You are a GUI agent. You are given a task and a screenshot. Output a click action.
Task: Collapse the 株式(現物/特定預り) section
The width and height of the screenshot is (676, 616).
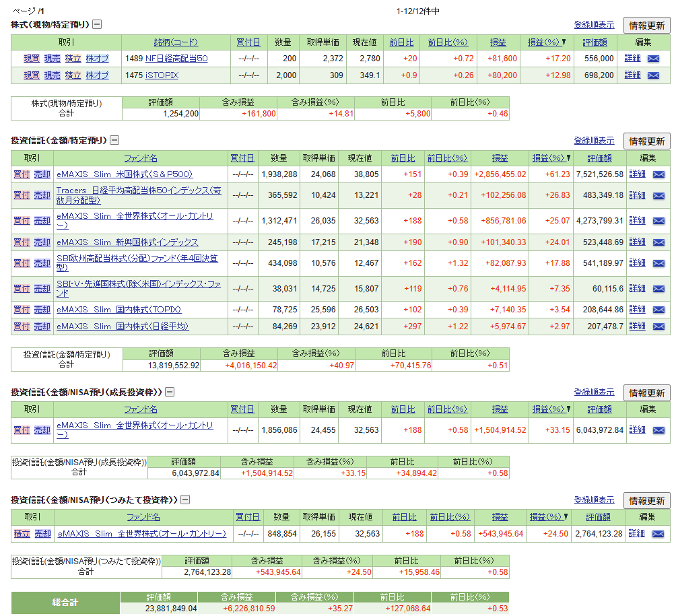(97, 25)
